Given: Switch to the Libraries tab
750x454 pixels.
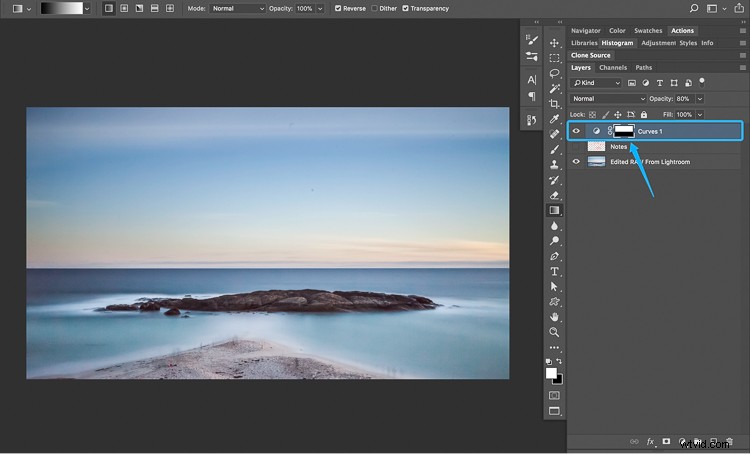Looking at the screenshot, I should coord(584,43).
